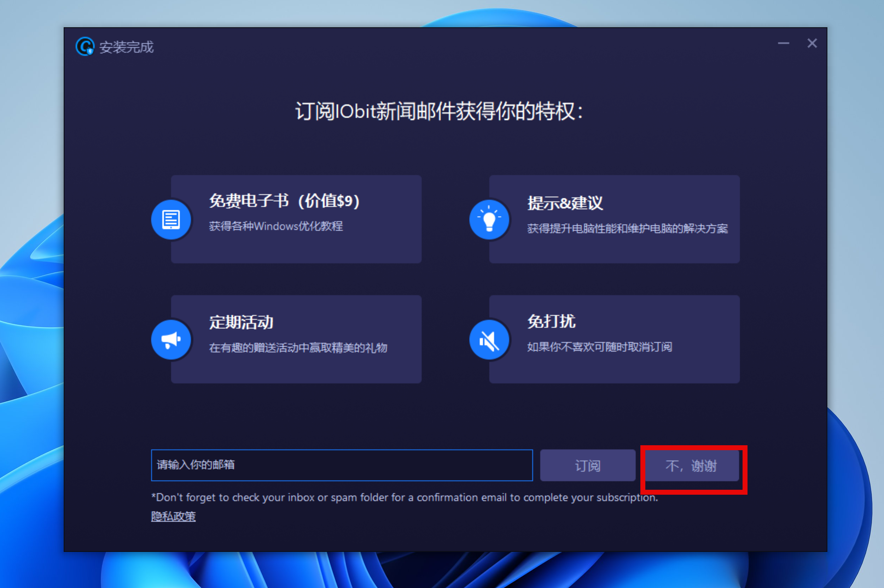Click the 定期活动 card heading
Screen dimensions: 884x588
tap(241, 323)
